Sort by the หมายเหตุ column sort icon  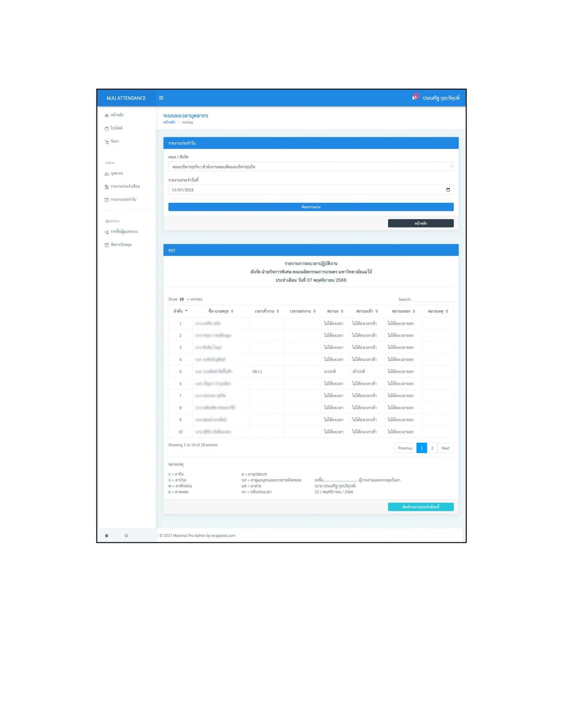tap(447, 311)
